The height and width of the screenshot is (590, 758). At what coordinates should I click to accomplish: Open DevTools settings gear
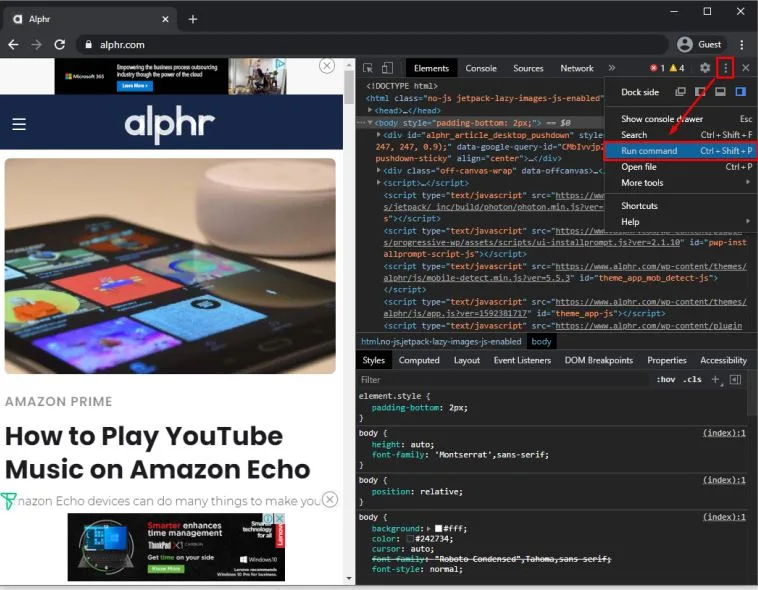coord(705,68)
